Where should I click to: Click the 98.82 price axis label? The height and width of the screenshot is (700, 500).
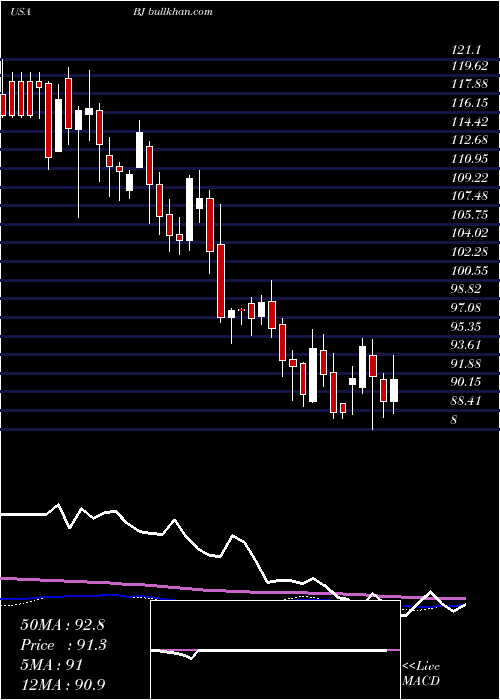[x=466, y=289]
